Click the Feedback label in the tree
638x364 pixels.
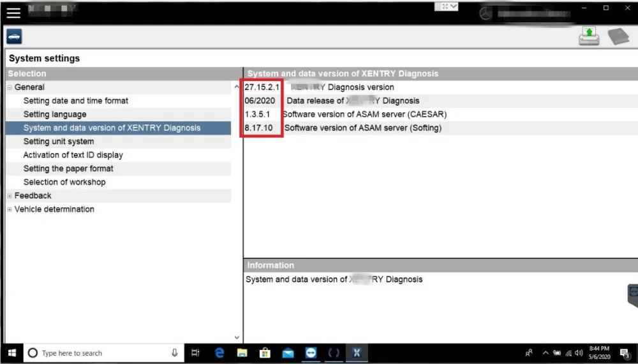33,196
